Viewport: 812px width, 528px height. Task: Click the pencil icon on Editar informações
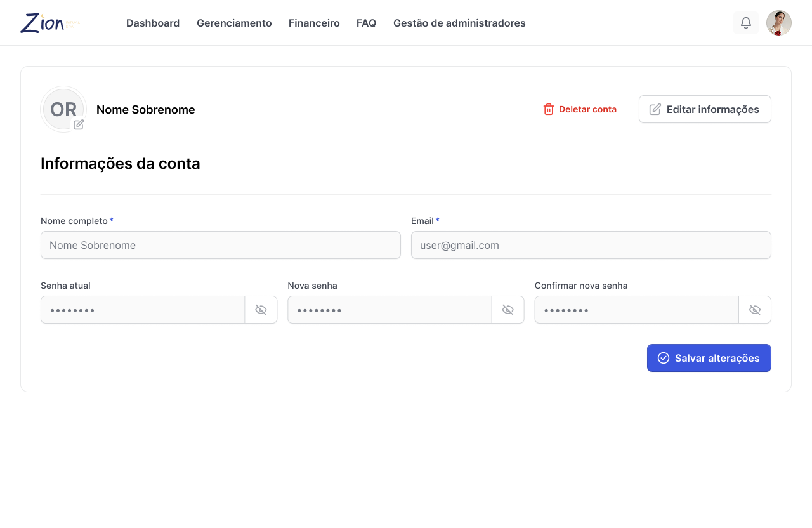pyautogui.click(x=655, y=109)
